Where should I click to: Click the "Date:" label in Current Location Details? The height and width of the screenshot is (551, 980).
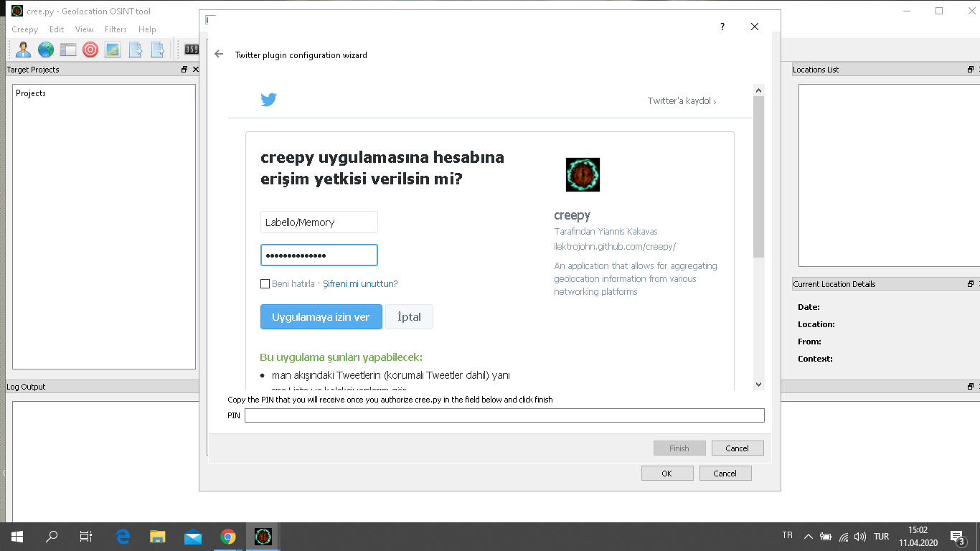coord(809,307)
